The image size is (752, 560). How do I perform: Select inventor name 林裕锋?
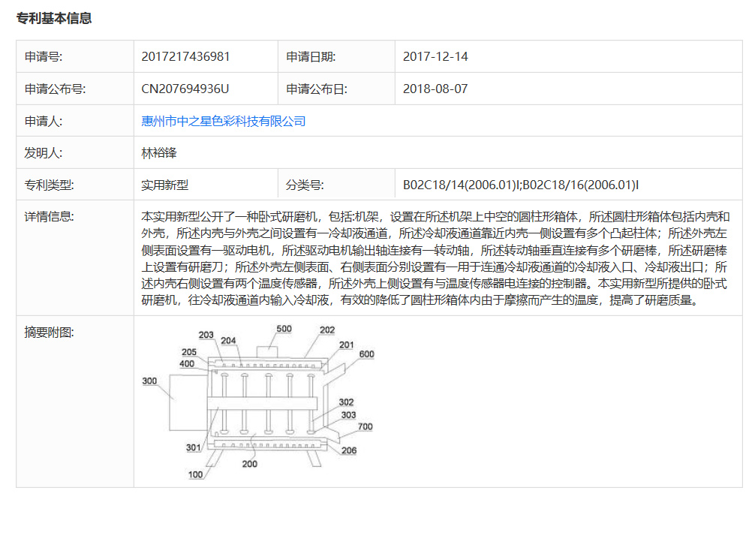pos(159,153)
